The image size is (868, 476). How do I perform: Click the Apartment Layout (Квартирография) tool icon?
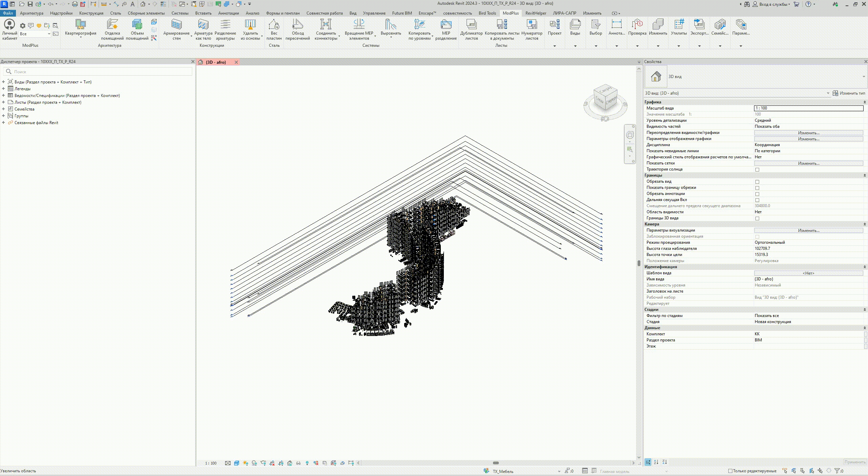tap(80, 24)
